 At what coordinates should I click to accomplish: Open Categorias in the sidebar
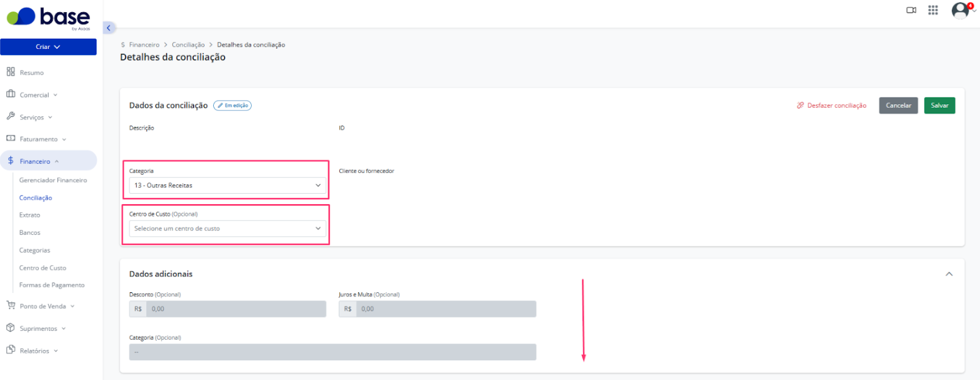(35, 250)
